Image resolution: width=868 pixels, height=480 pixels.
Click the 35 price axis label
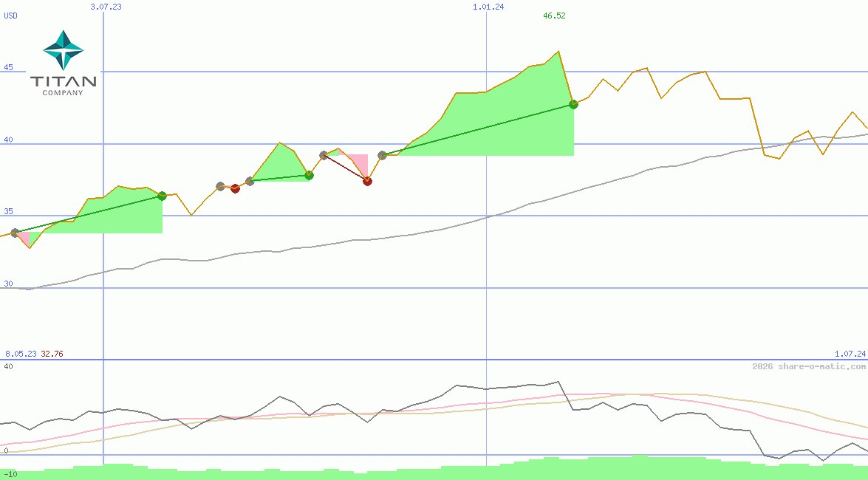click(8, 211)
